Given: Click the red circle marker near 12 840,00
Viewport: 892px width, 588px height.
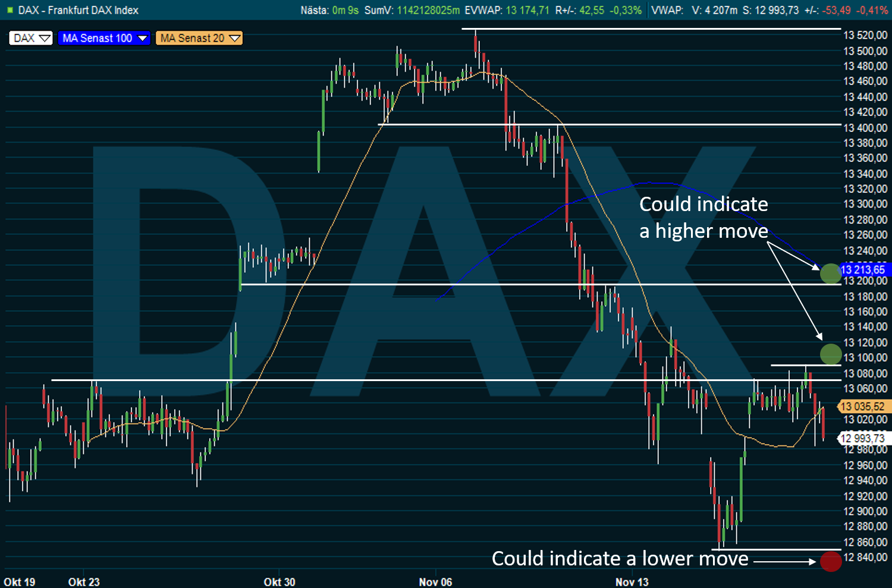Looking at the screenshot, I should [x=830, y=561].
